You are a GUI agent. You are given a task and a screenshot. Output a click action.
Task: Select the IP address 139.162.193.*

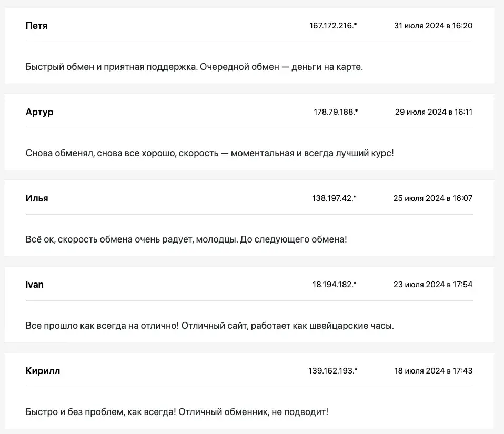332,371
